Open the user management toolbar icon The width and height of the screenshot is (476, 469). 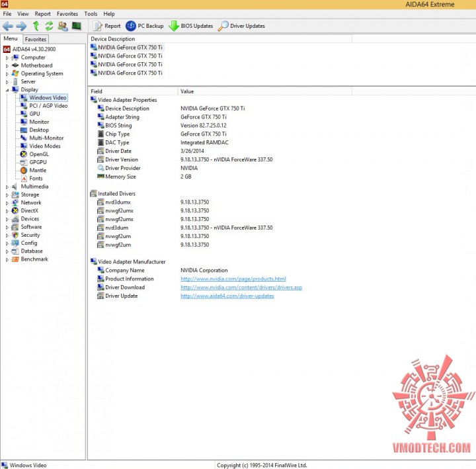(x=63, y=26)
